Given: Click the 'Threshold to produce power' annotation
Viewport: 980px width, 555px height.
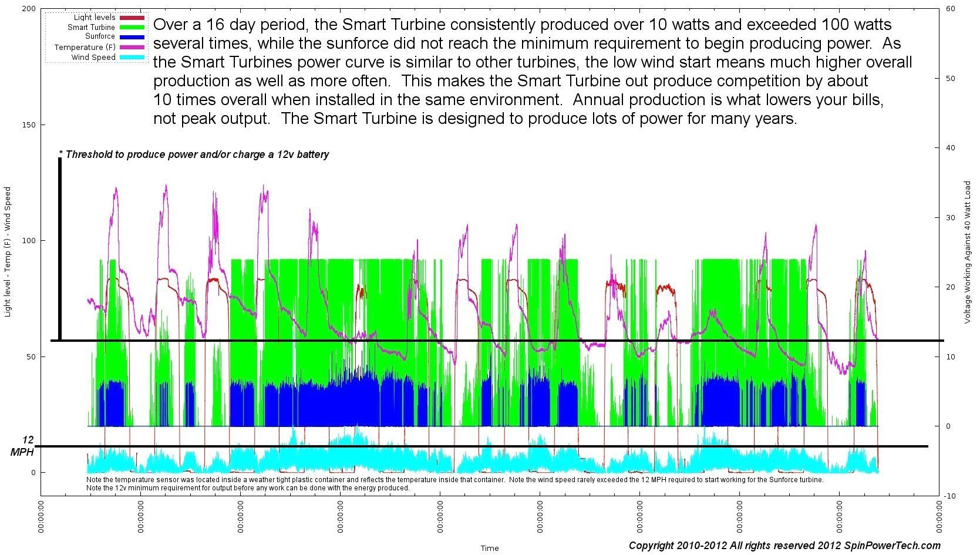Looking at the screenshot, I should pyautogui.click(x=194, y=154).
